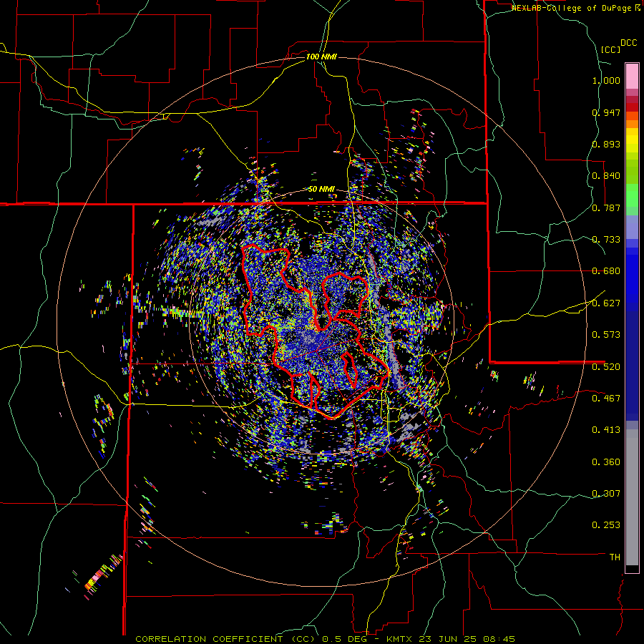Select the 0.413 scale value
644x644 pixels.
click(606, 430)
